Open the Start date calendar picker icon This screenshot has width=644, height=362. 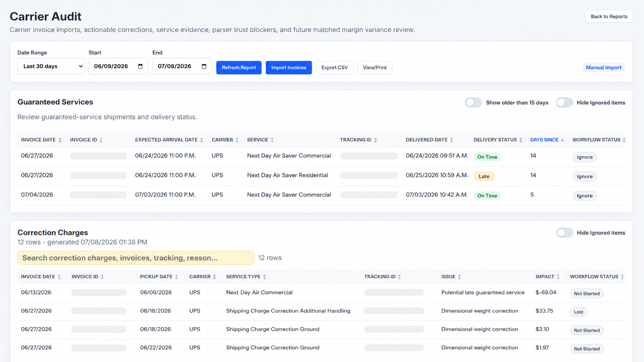[140, 66]
